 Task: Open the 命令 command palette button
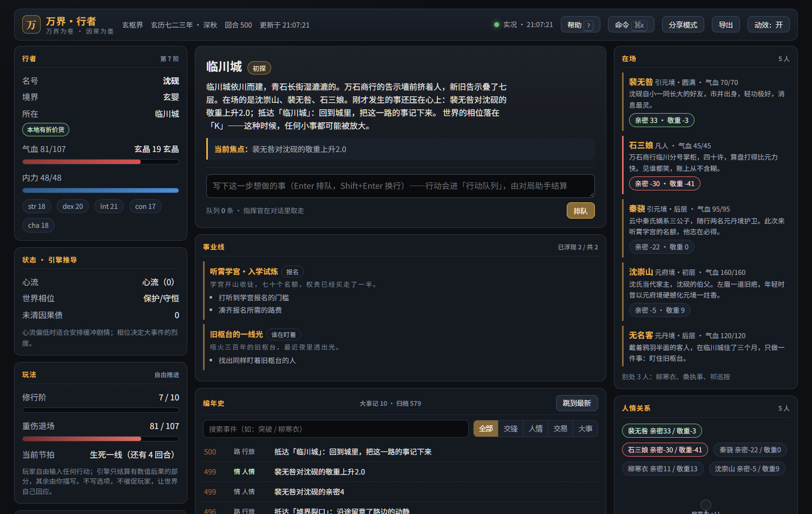click(x=631, y=25)
